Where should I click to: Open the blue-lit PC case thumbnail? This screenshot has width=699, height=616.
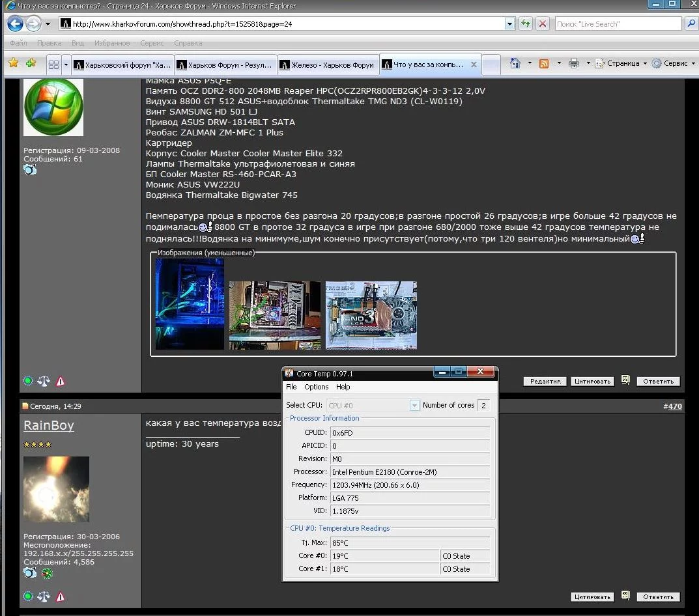click(190, 304)
